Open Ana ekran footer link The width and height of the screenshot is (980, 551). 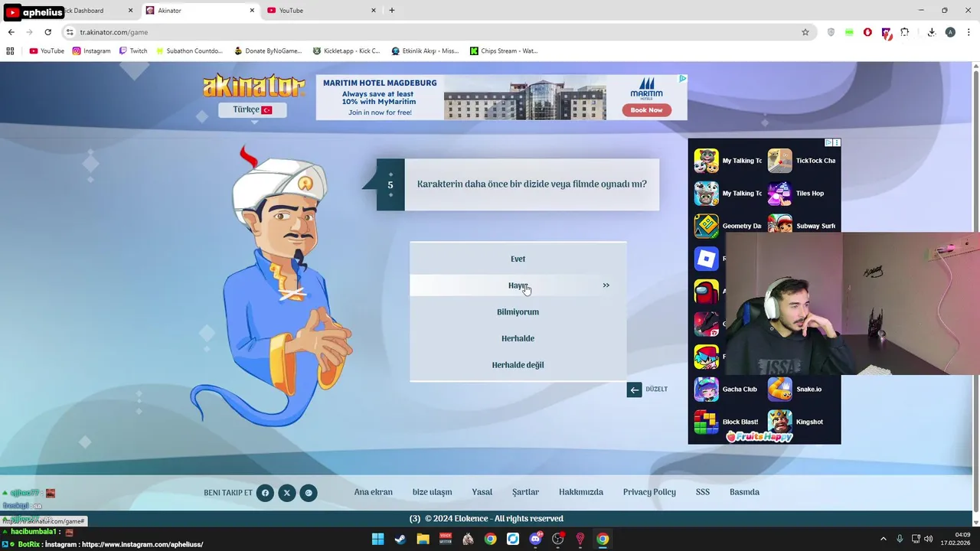[x=373, y=492]
